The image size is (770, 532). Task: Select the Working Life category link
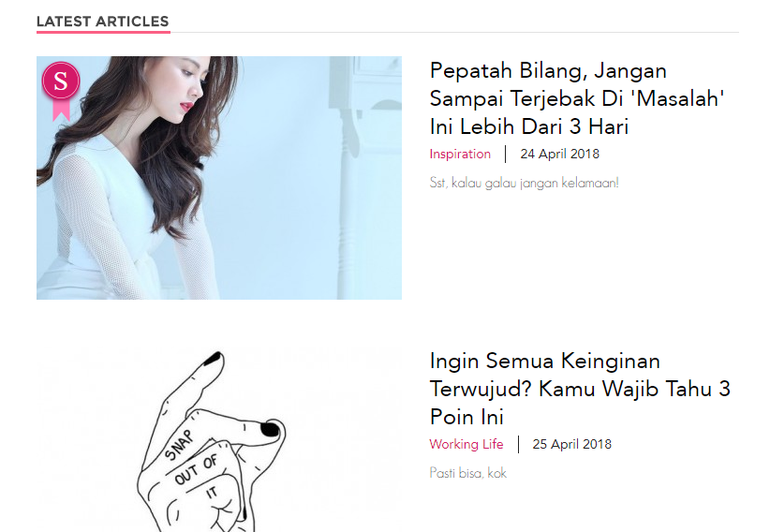coord(466,444)
